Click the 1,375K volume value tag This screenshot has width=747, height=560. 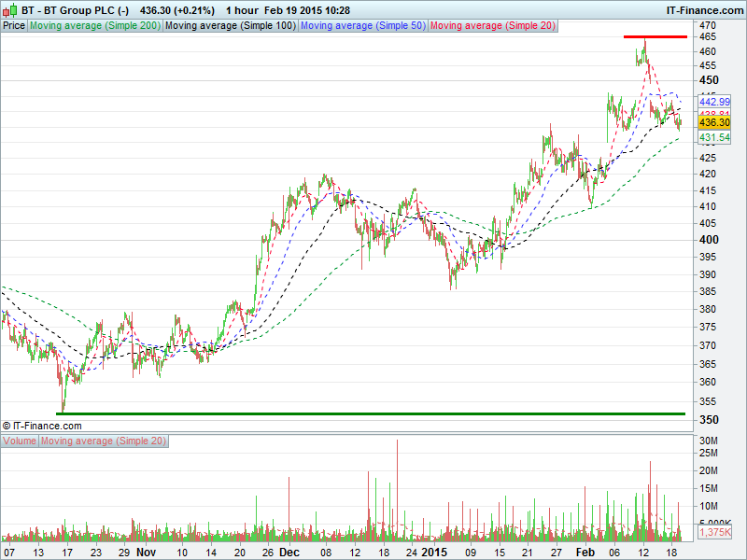click(713, 531)
